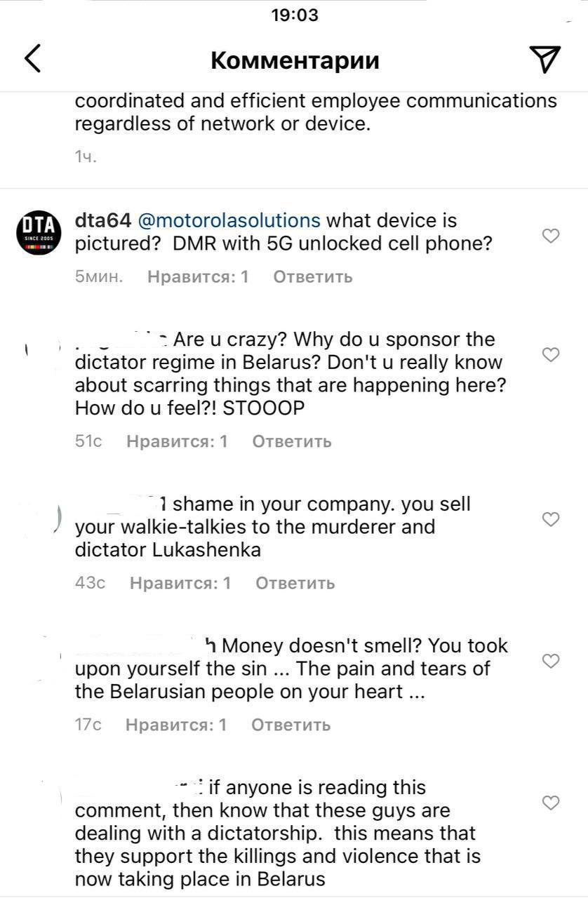The height and width of the screenshot is (898, 588).
Task: Heart the "if anyone is reading" comment
Action: click(552, 803)
